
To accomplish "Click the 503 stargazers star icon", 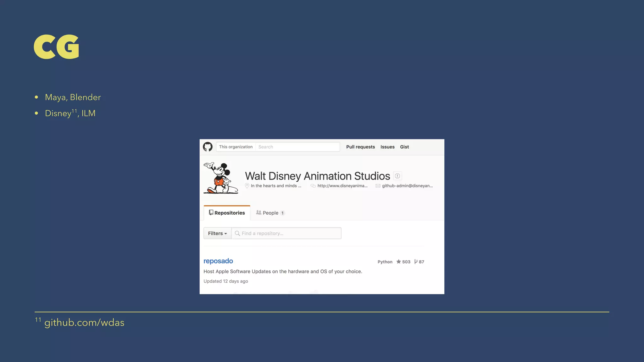I will click(x=398, y=261).
